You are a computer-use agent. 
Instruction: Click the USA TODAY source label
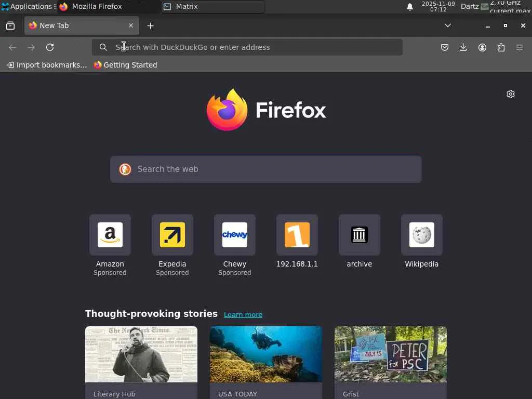pos(237,394)
